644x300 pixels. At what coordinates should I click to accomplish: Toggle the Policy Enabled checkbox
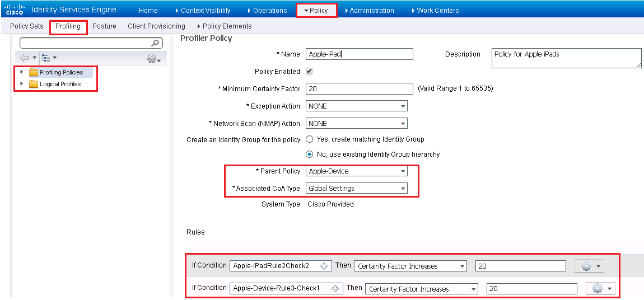309,72
